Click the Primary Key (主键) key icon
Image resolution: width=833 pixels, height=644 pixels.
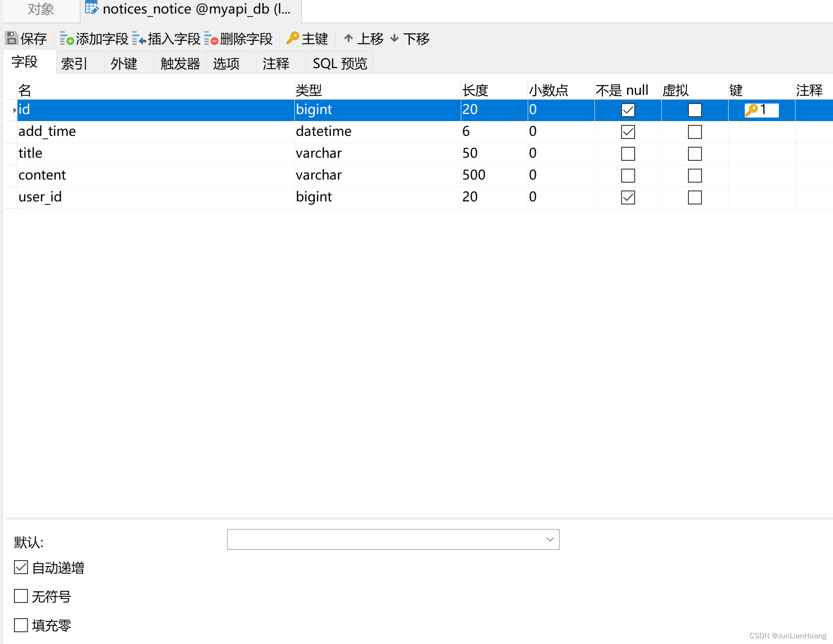[293, 38]
